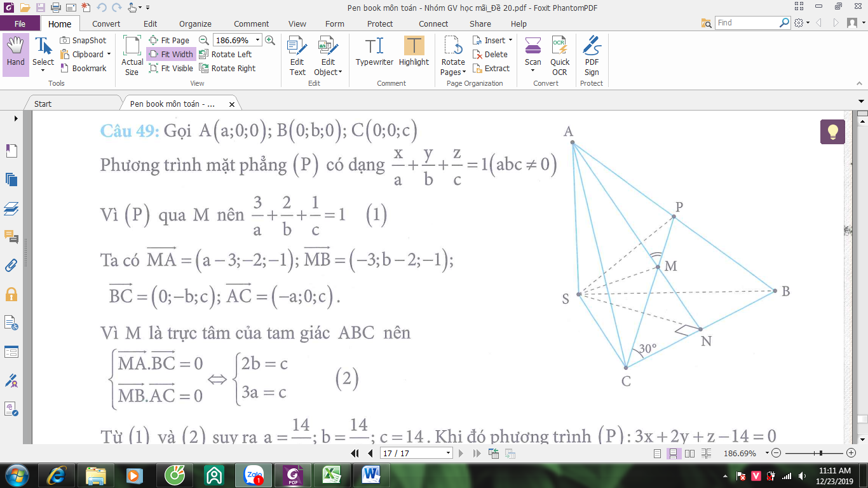Toggle Fit Width view
The width and height of the screenshot is (868, 488).
171,54
